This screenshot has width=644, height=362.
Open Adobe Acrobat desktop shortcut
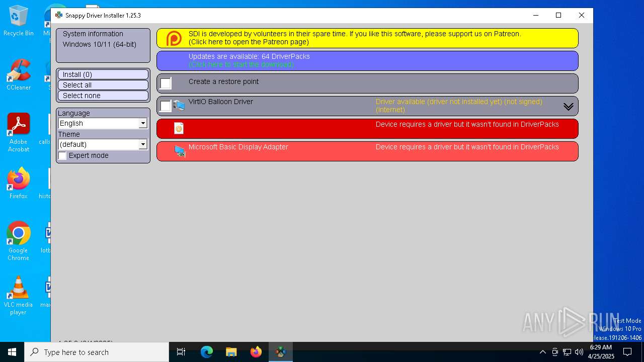pos(19,133)
